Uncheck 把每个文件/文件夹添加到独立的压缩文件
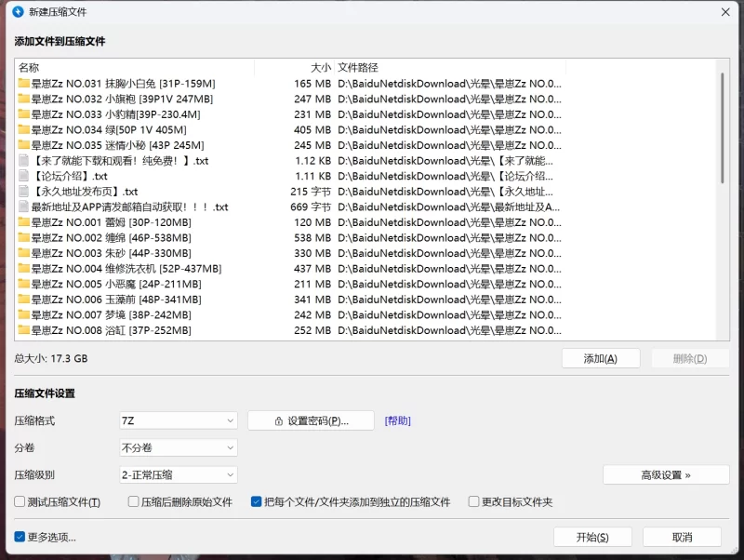The image size is (744, 560). click(x=257, y=502)
